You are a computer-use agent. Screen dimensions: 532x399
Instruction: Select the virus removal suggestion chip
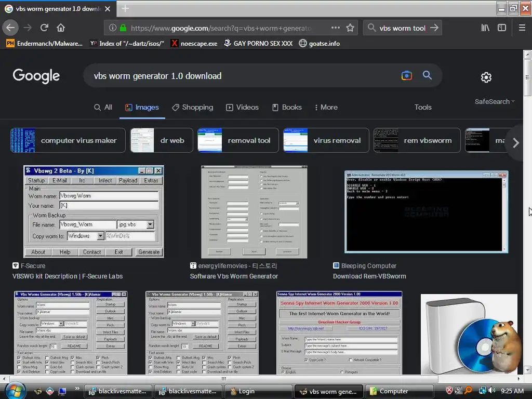326,140
